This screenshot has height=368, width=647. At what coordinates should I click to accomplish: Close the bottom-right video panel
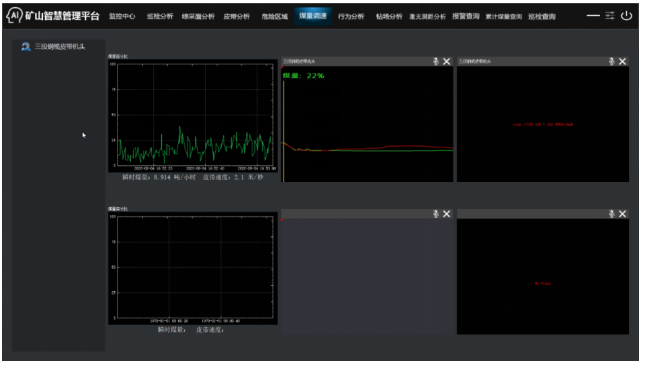point(622,214)
